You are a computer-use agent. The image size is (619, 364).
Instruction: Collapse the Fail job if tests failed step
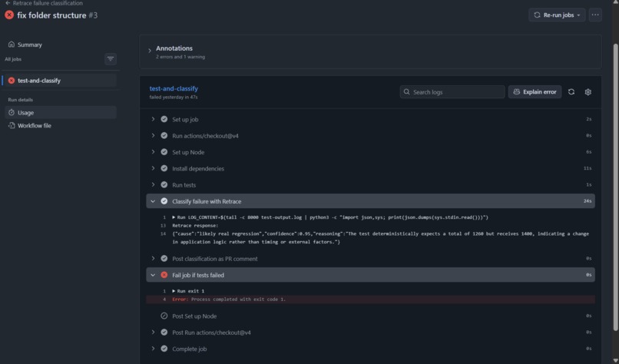(x=153, y=275)
